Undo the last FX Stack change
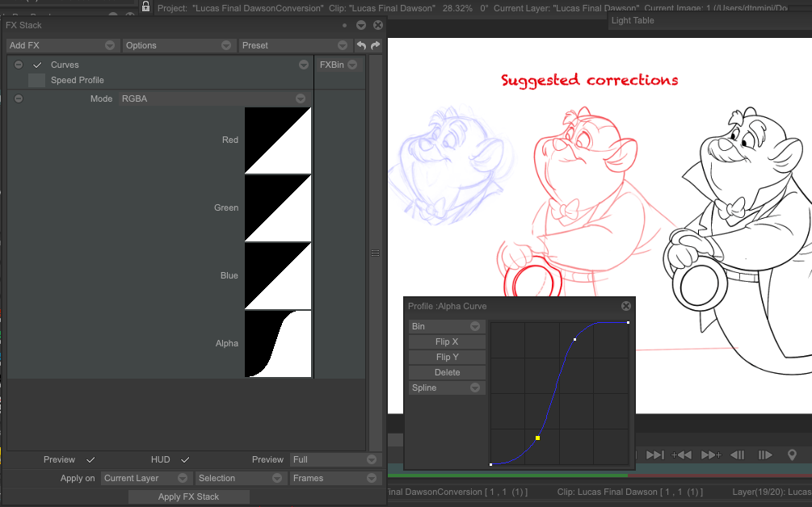 click(x=361, y=45)
